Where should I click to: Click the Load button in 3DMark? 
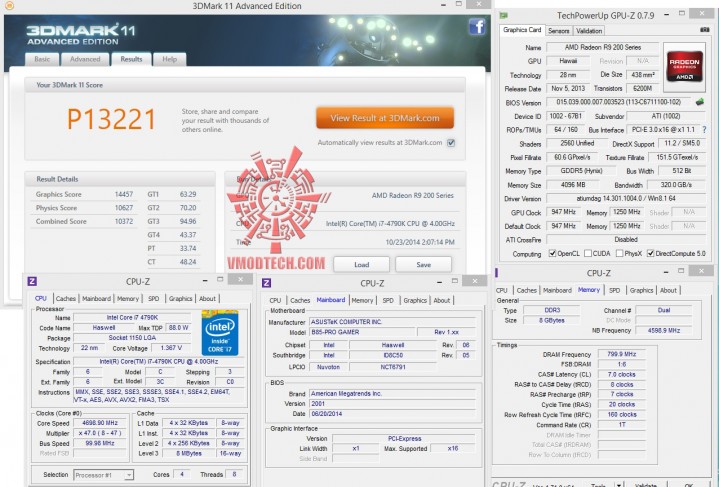361,265
